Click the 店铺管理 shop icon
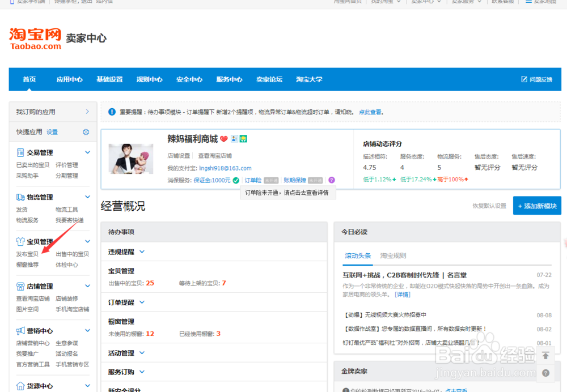This screenshot has height=392, width=567. tap(20, 286)
